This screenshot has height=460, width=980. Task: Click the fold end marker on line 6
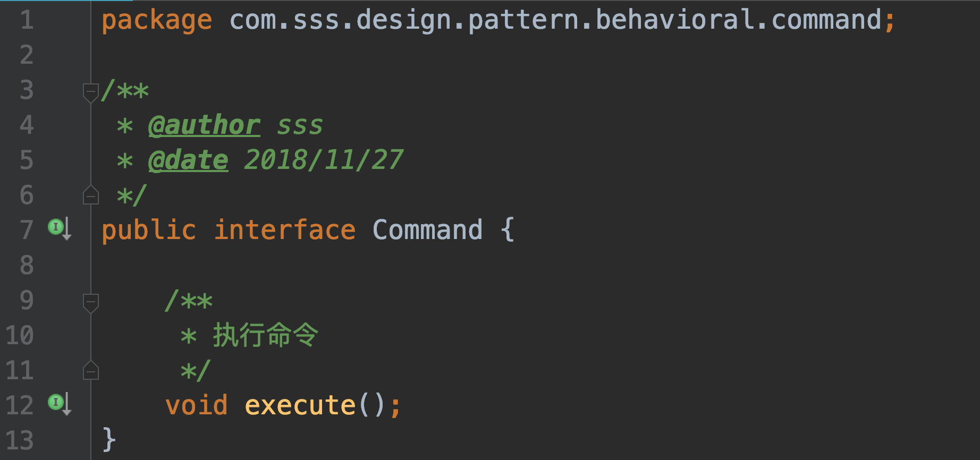click(91, 195)
